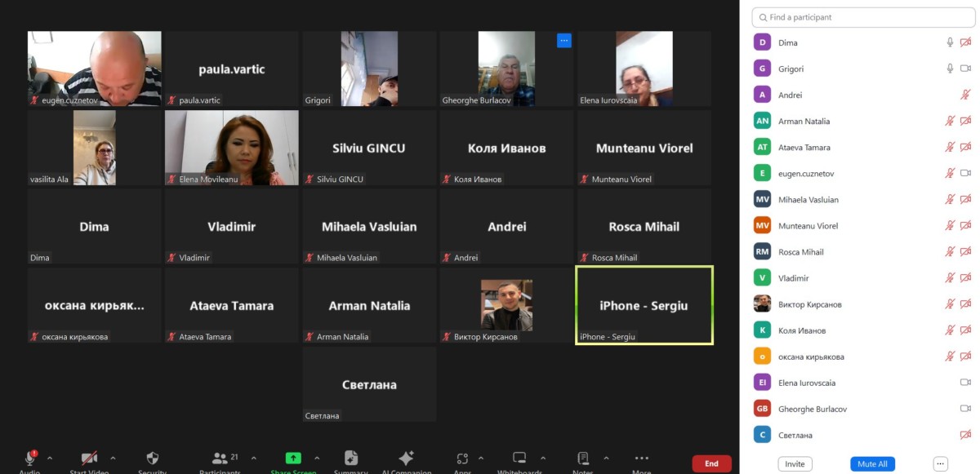The image size is (980, 474).
Task: Click Grigori's G avatar in participant list
Action: tap(762, 69)
